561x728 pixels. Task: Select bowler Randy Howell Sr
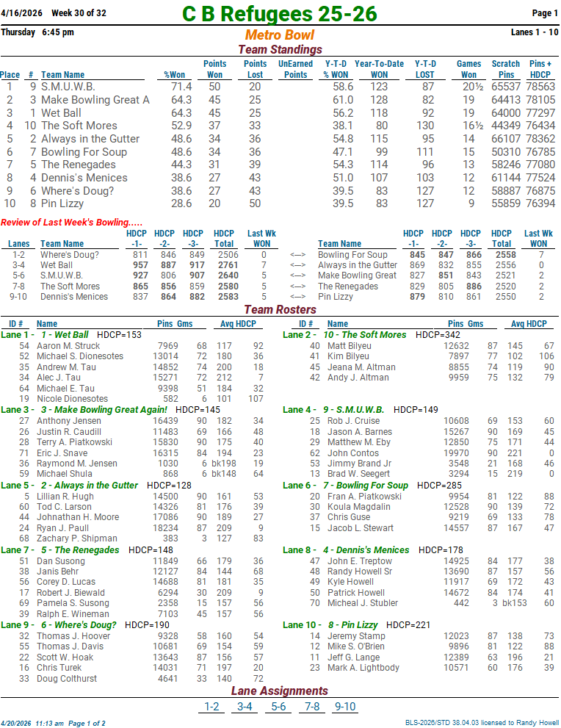click(360, 571)
